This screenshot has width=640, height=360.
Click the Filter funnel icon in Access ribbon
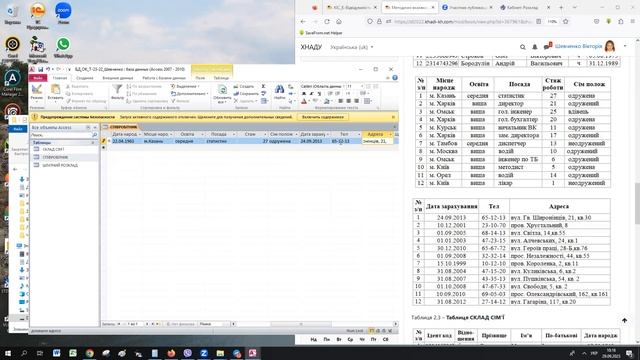[x=117, y=89]
